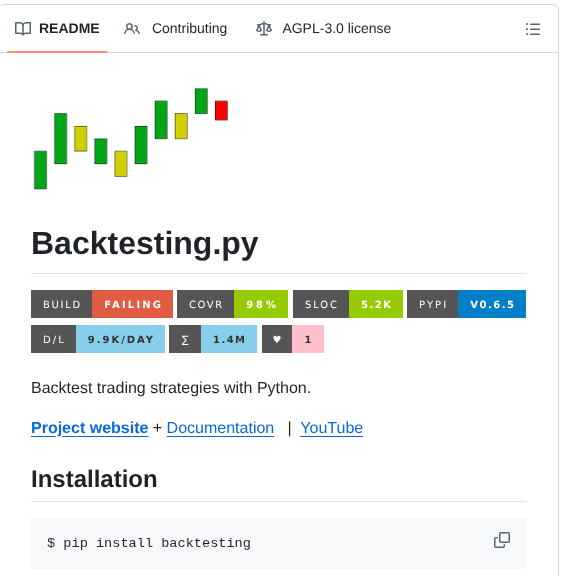Click the Installation heading

(x=94, y=479)
